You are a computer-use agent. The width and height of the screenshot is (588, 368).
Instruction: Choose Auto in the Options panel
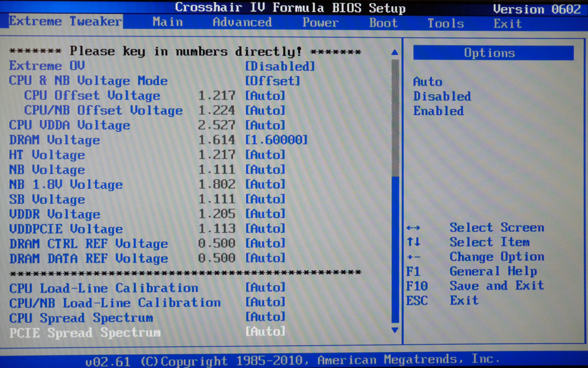pos(427,82)
